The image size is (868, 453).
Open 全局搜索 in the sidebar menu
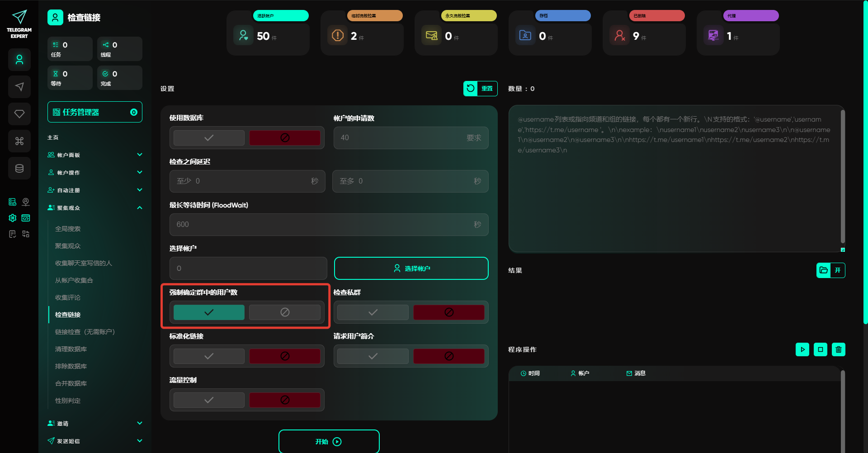click(68, 229)
